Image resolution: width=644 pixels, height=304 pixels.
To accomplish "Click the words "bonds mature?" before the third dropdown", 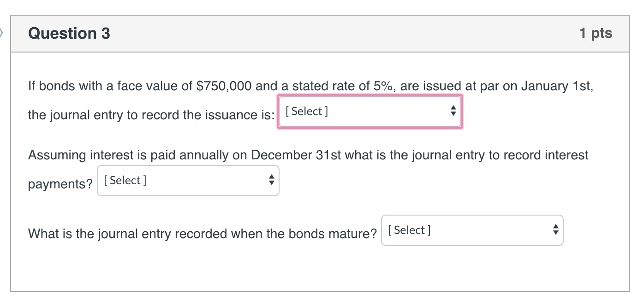I will tap(333, 234).
